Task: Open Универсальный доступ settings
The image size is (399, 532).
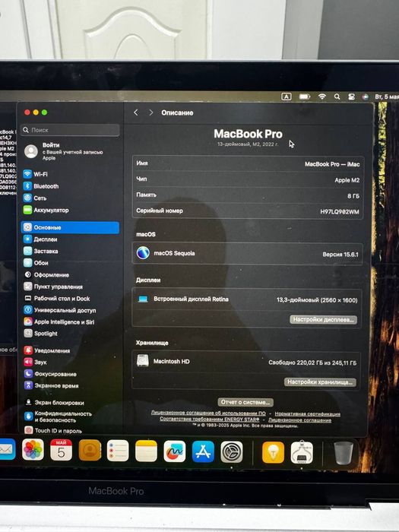Action: coord(65,310)
